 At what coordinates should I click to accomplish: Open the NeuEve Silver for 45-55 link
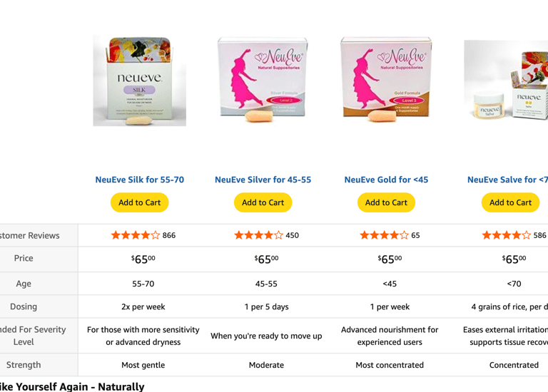pyautogui.click(x=263, y=180)
